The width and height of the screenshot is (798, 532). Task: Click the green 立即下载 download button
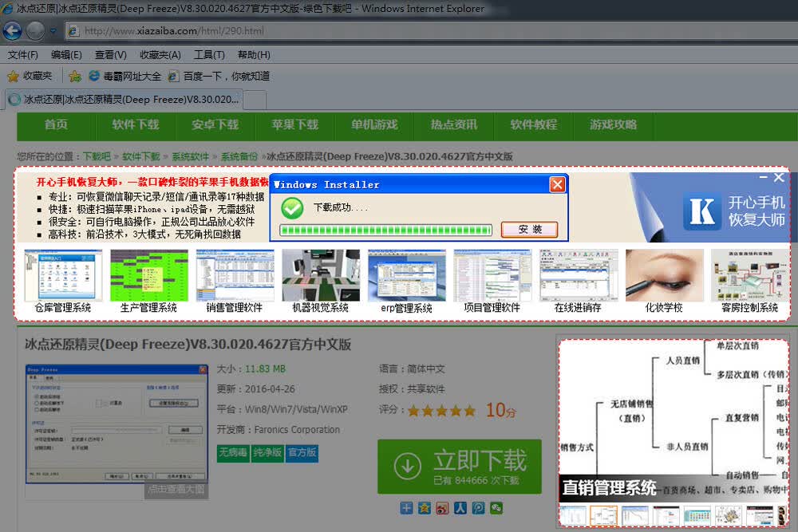point(459,467)
